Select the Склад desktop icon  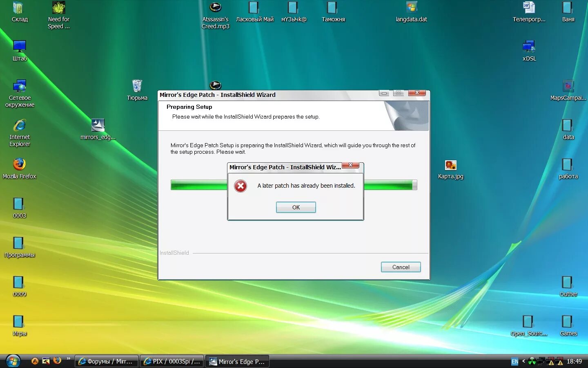(19, 12)
